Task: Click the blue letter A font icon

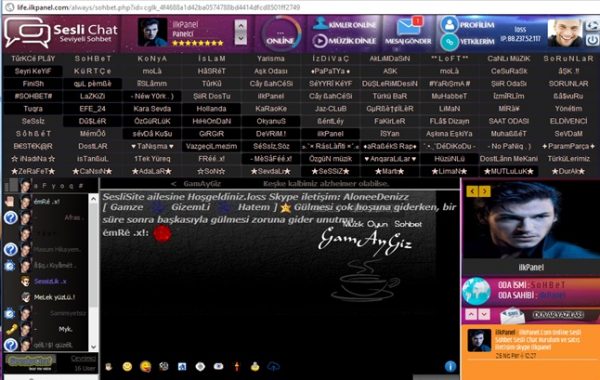Action: point(182,367)
